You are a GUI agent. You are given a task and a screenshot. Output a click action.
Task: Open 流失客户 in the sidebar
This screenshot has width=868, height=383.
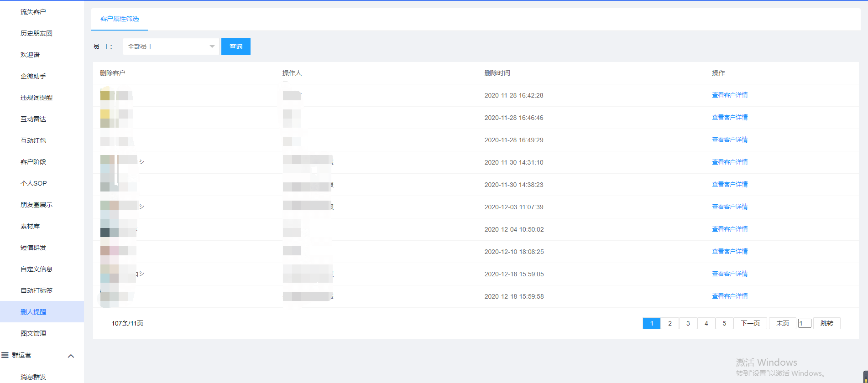[33, 12]
